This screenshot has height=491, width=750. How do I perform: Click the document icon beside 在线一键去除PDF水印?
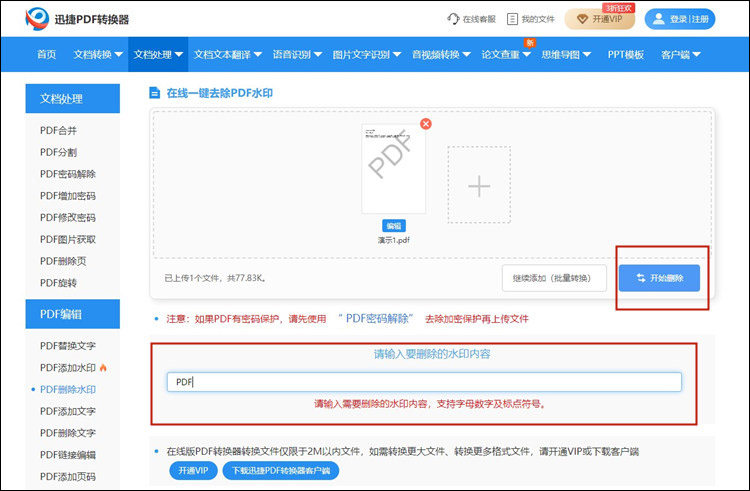[154, 93]
